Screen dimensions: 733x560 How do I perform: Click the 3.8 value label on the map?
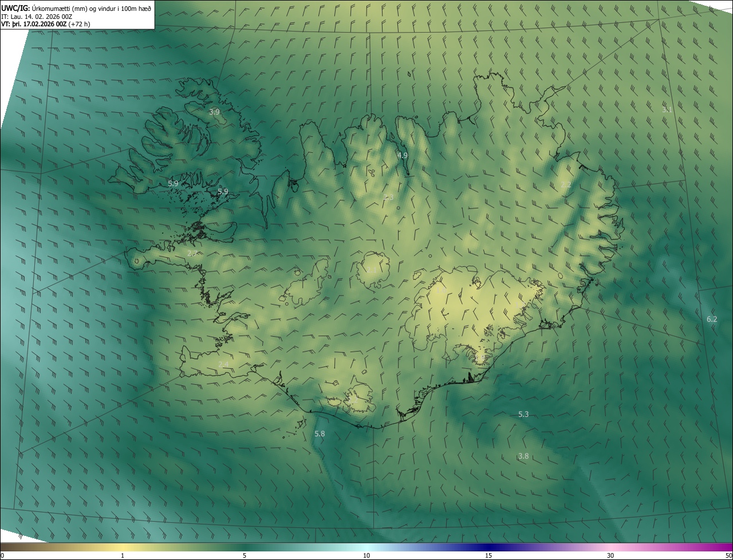tap(523, 456)
